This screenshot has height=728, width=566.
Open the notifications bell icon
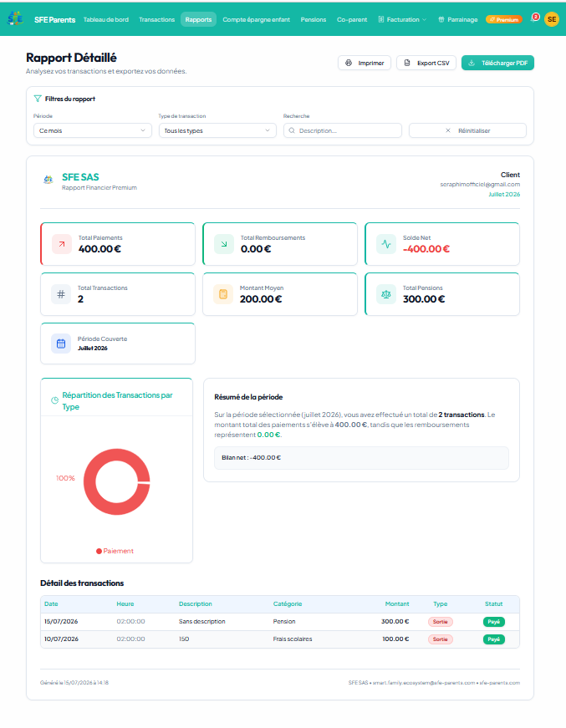[533, 19]
